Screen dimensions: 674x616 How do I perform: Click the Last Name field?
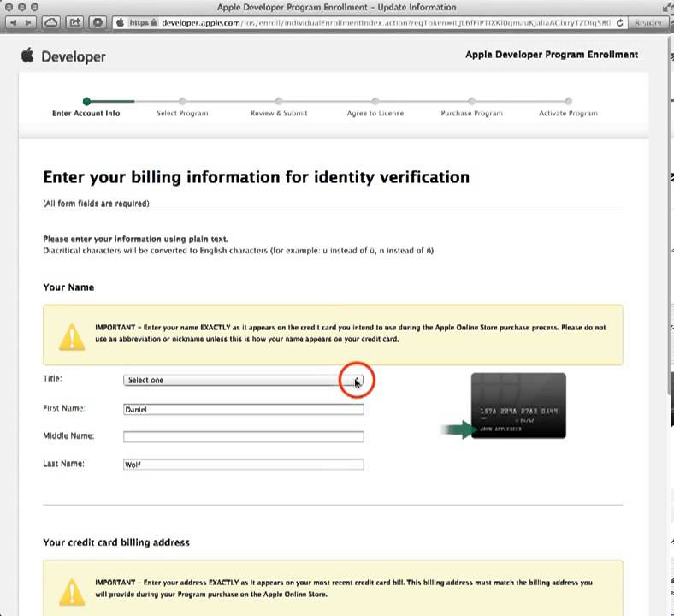pyautogui.click(x=243, y=465)
